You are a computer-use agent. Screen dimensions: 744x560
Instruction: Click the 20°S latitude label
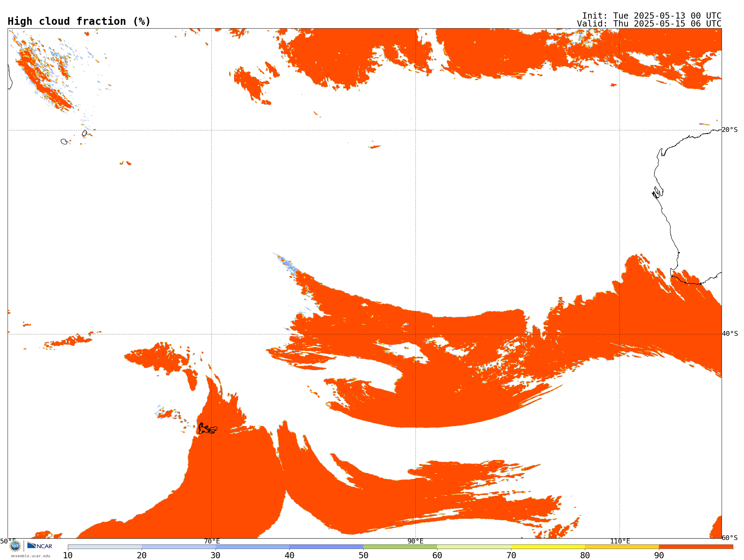(x=730, y=130)
